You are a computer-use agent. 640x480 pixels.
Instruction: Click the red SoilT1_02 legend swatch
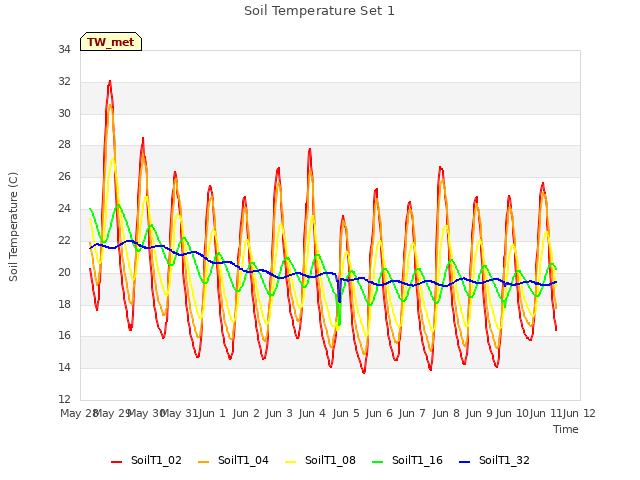pyautogui.click(x=116, y=462)
